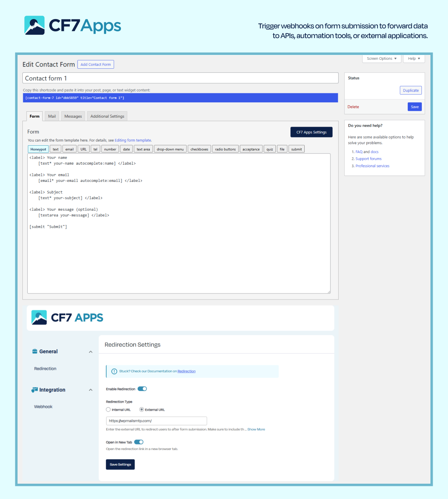Expand the Help dropdown
This screenshot has height=499, width=448.
pyautogui.click(x=414, y=59)
